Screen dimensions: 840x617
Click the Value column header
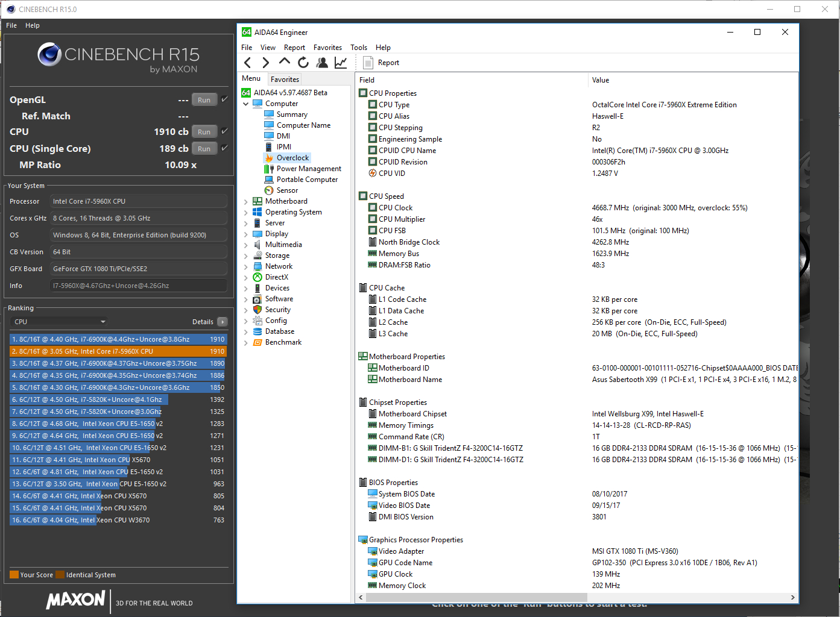coord(693,80)
